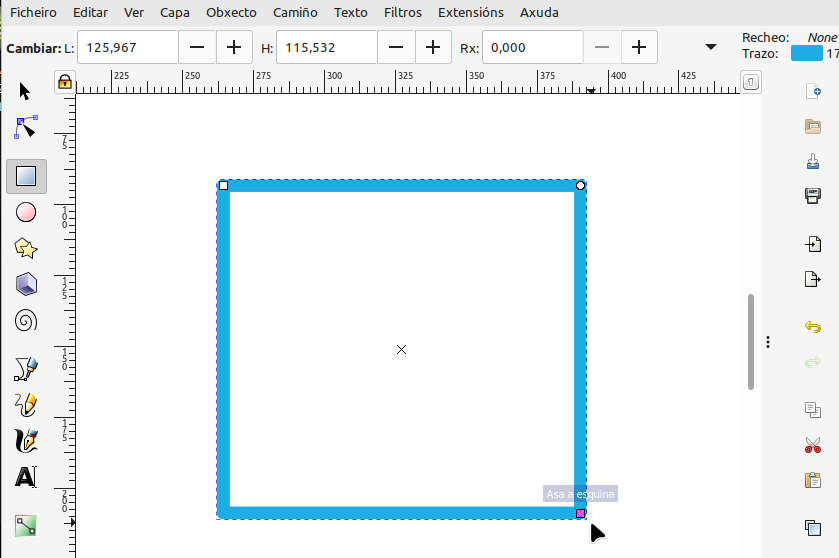Open the Axuda menu
Image resolution: width=839 pixels, height=558 pixels.
coord(539,12)
